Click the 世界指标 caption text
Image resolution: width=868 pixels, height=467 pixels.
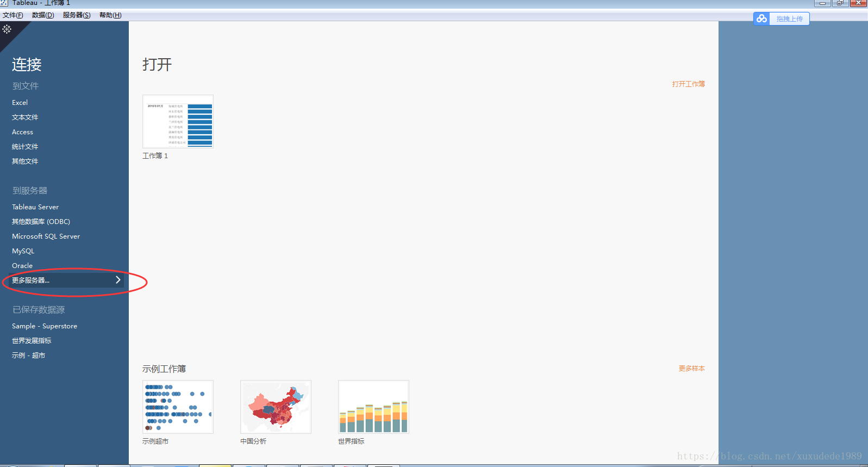click(351, 441)
